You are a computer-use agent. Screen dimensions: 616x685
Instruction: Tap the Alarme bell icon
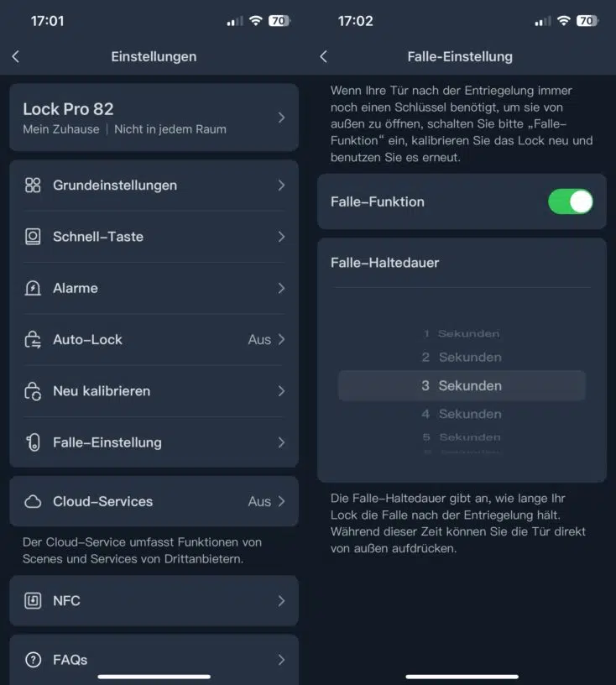click(x=33, y=288)
